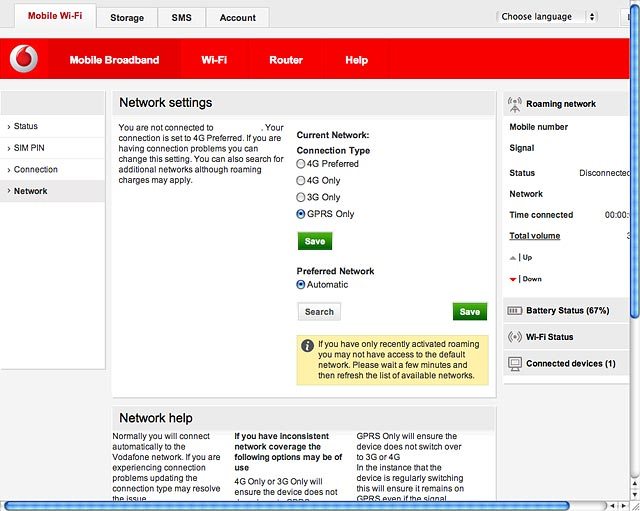Click the Total volume link

tap(534, 236)
